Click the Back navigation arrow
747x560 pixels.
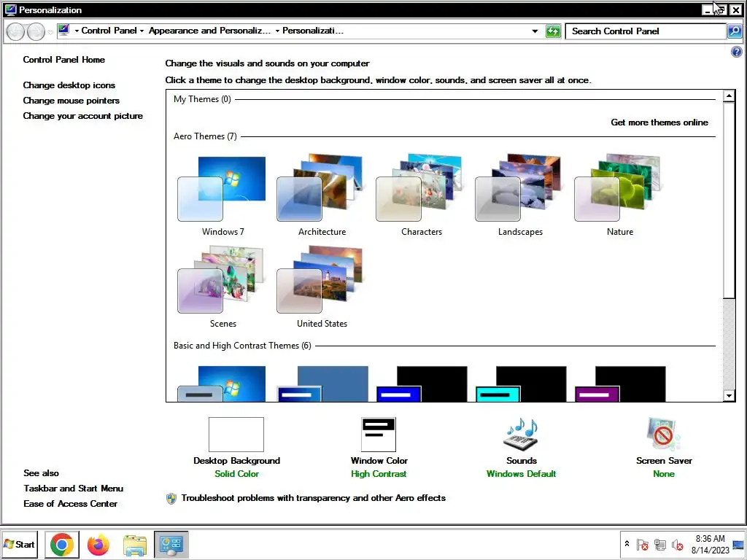(15, 31)
